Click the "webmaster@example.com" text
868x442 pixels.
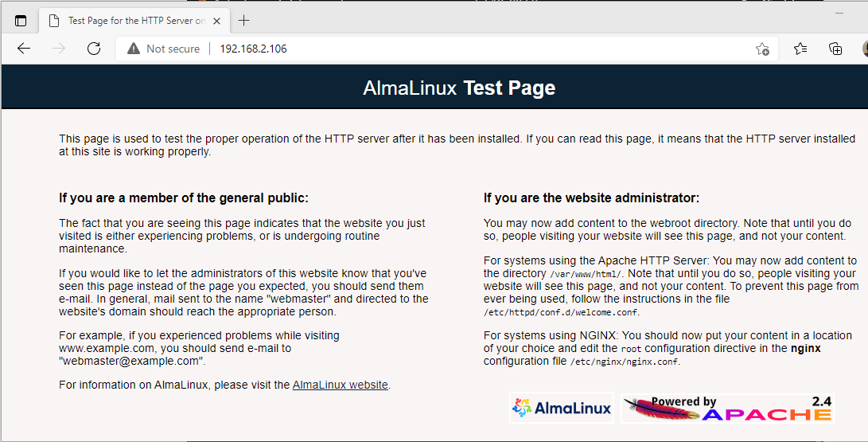[x=132, y=361]
